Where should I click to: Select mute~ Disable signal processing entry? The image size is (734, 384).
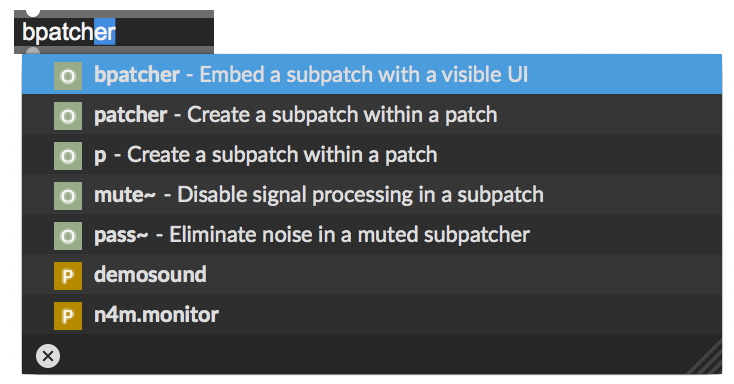point(372,194)
